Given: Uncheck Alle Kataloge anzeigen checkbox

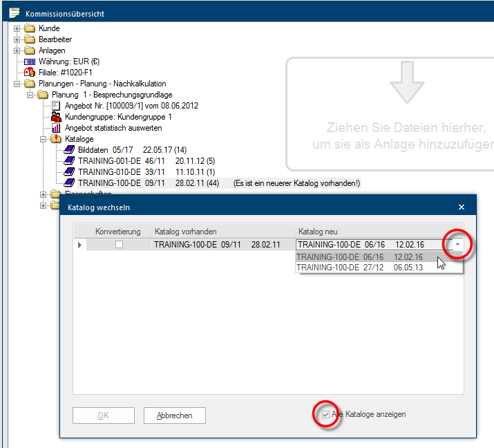Looking at the screenshot, I should tap(326, 414).
